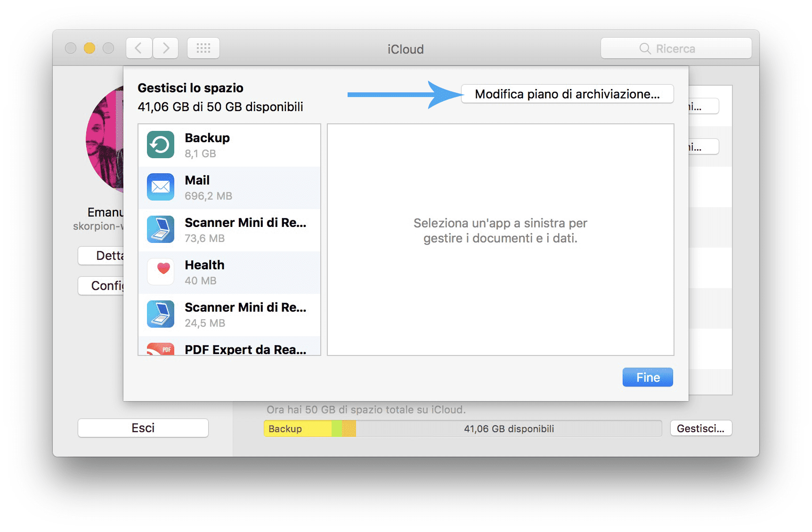Click the first Scanner Mini icon
812x532 pixels.
click(x=161, y=229)
